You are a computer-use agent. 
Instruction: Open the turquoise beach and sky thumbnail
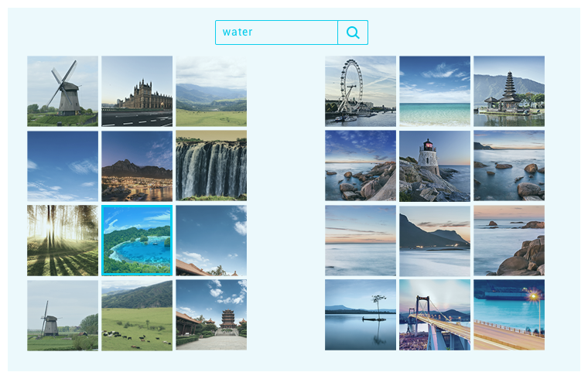pyautogui.click(x=435, y=91)
